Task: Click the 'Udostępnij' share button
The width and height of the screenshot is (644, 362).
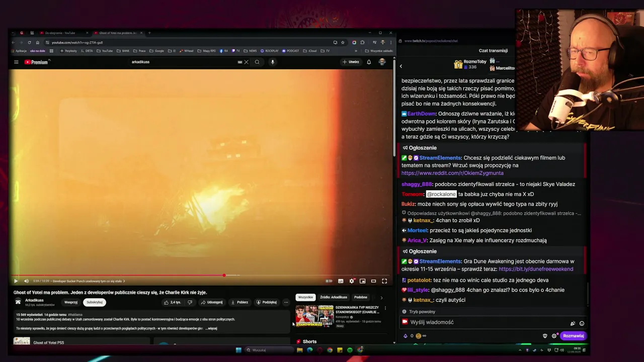Action: (x=211, y=302)
